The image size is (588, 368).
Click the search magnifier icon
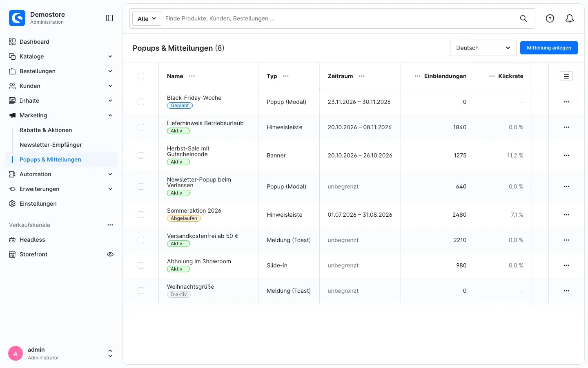(x=523, y=18)
